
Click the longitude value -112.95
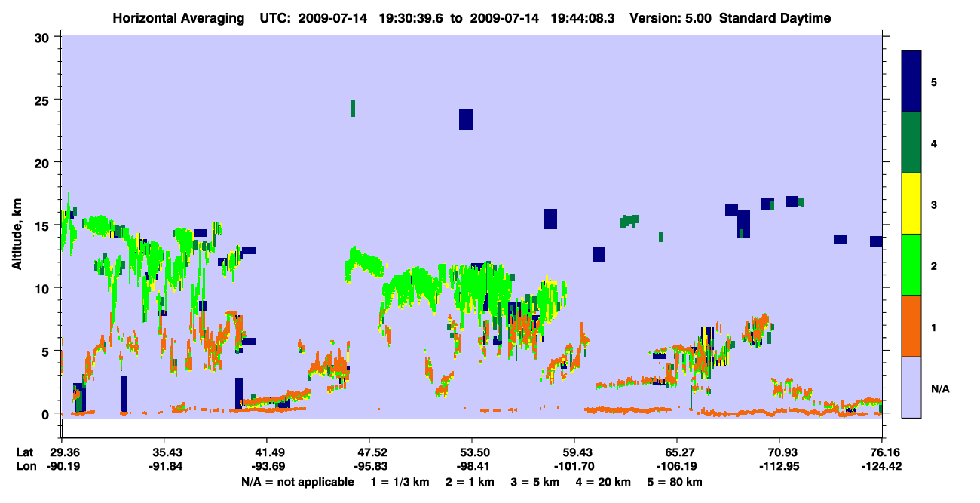point(779,466)
